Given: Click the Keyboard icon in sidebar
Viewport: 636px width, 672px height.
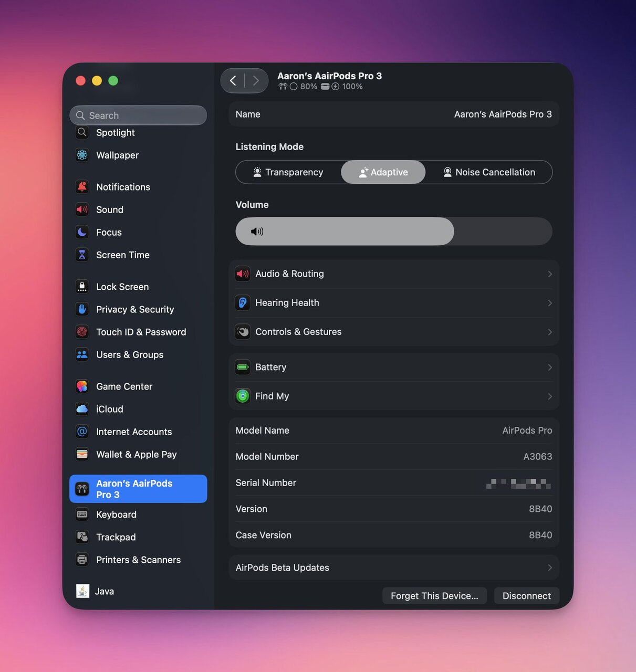Looking at the screenshot, I should pyautogui.click(x=82, y=514).
